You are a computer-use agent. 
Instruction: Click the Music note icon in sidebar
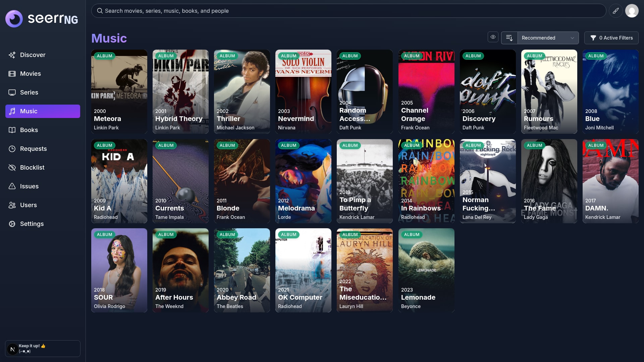(12, 111)
